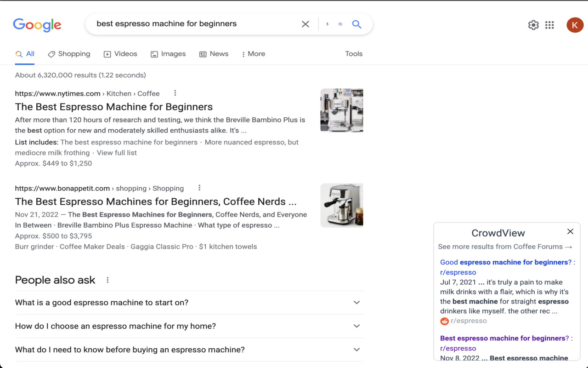Open Bon Appetit espresso machine thumbnail image
588x368 pixels.
pyautogui.click(x=342, y=205)
